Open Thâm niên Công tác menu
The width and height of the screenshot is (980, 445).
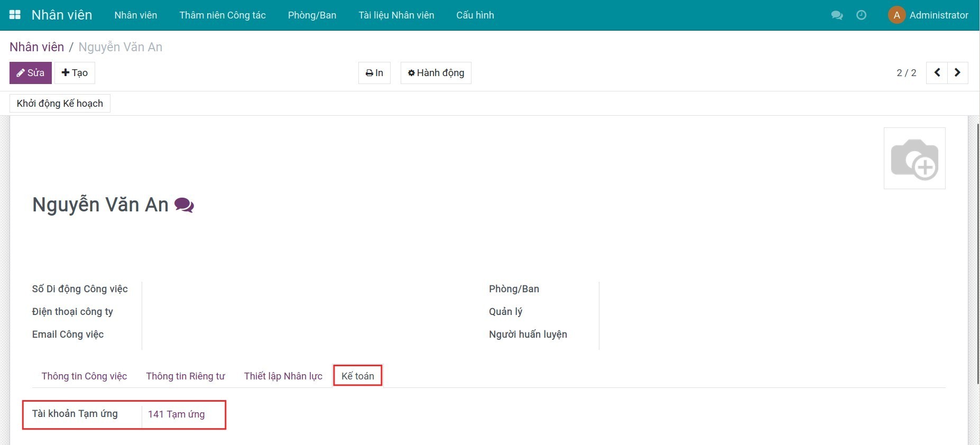click(222, 15)
